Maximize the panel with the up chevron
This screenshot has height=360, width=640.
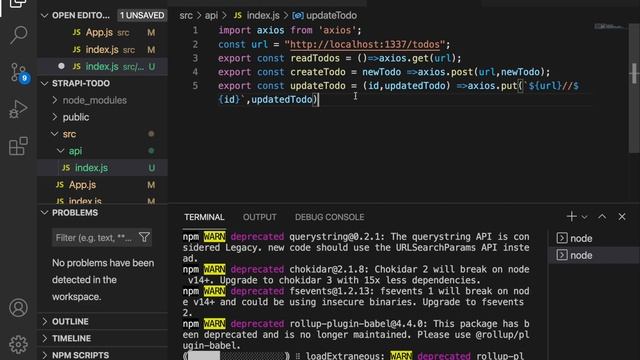click(x=602, y=217)
